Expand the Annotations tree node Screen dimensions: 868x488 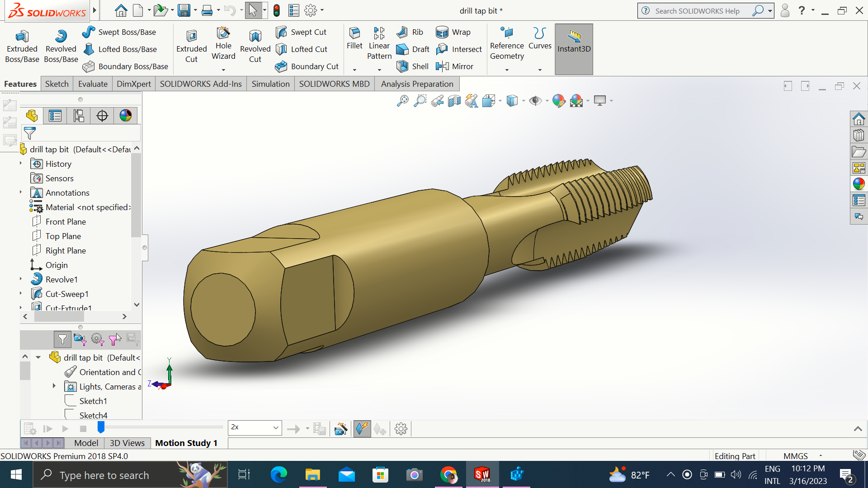[x=21, y=192]
